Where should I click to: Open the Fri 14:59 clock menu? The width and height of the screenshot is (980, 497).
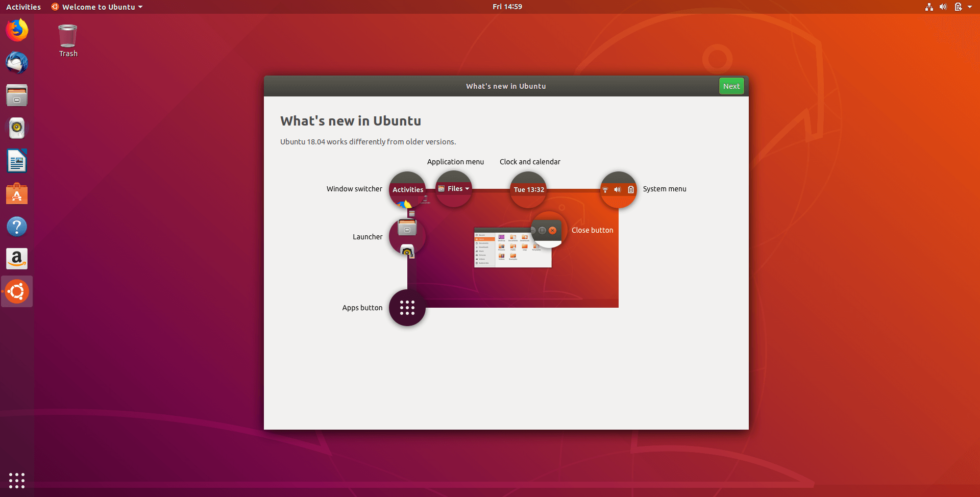(507, 7)
